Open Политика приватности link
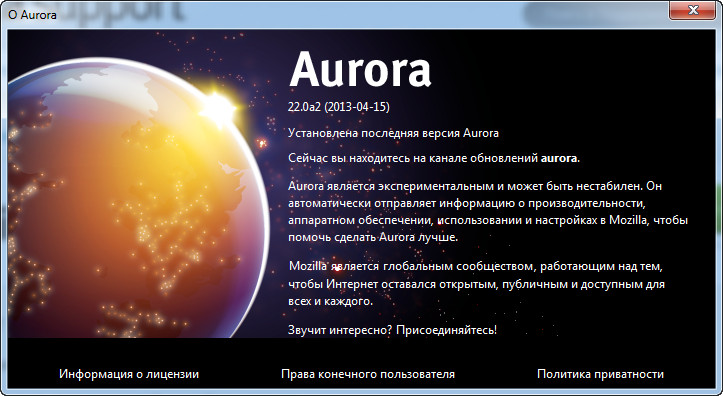Screen dimensions: 723x396 pos(600,374)
